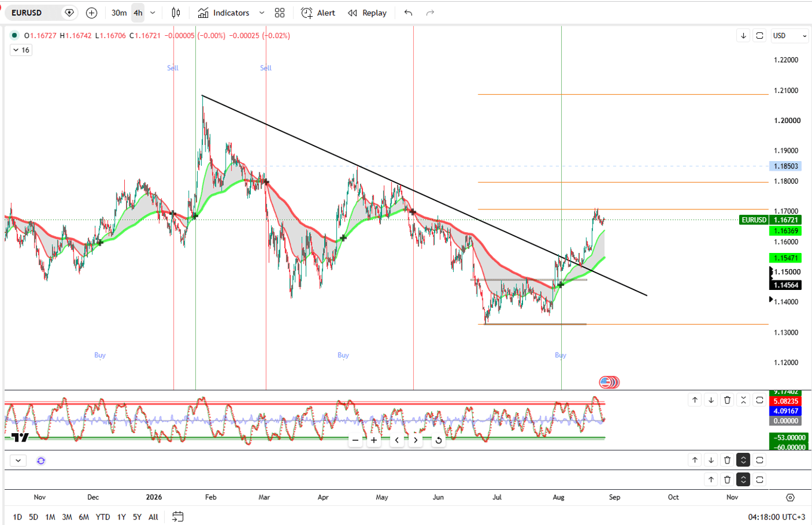
Task: Open timezone menu at 04:18:00 UTC+3
Action: pyautogui.click(x=776, y=517)
